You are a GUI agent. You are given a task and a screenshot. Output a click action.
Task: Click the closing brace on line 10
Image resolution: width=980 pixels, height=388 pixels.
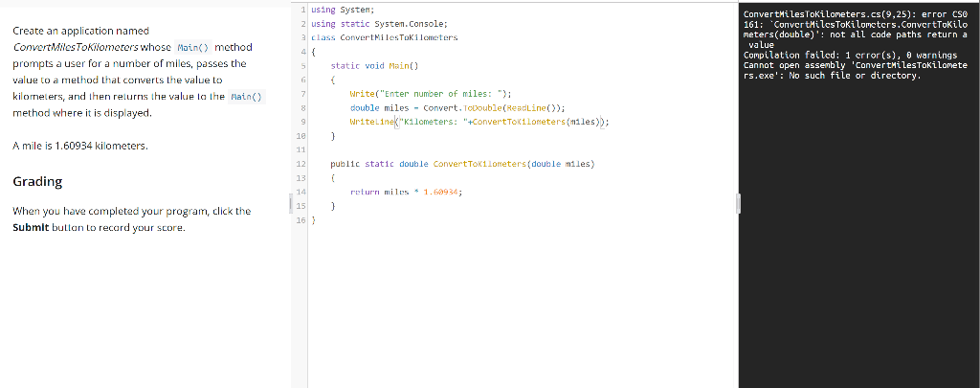coord(333,136)
